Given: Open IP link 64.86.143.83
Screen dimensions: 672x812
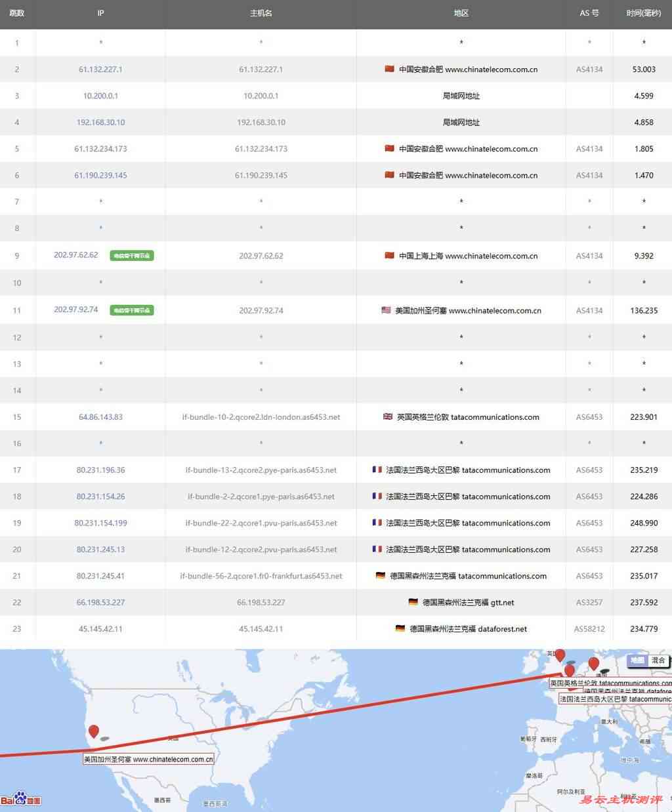Looking at the screenshot, I should 100,417.
